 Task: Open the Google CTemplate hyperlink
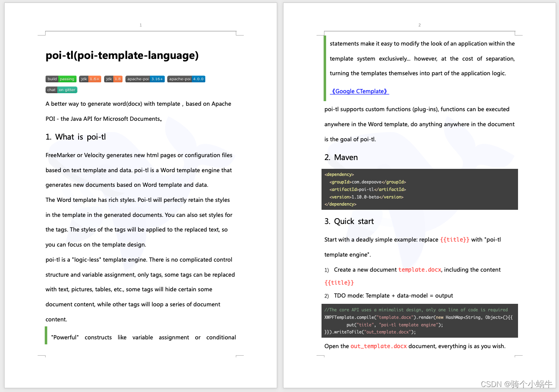pyautogui.click(x=360, y=91)
